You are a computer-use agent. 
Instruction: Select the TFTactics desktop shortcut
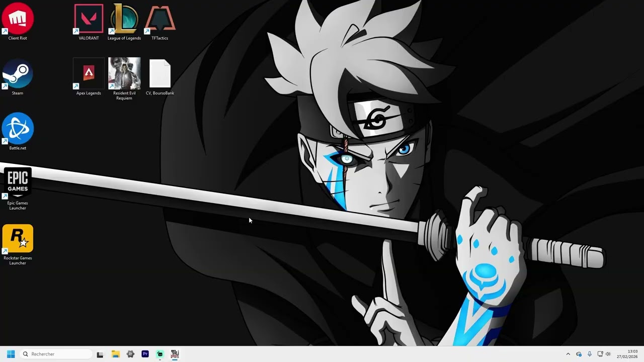[x=160, y=22]
